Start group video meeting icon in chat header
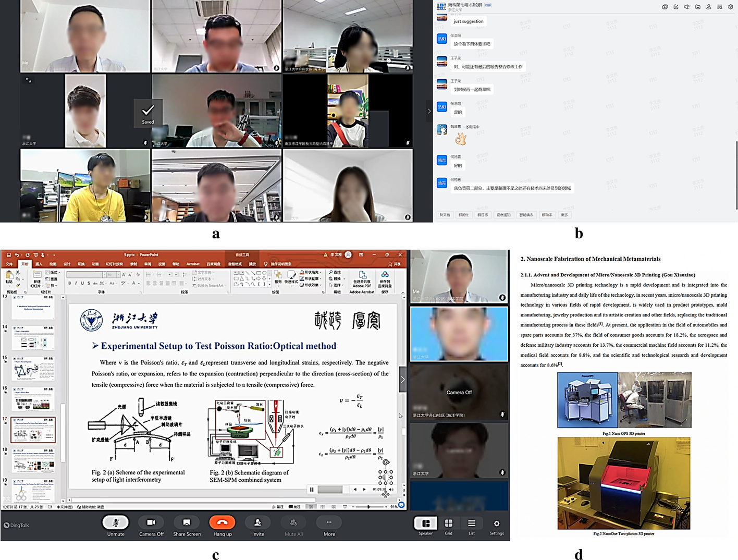Screen dimensions: 738x560 pyautogui.click(x=665, y=7)
